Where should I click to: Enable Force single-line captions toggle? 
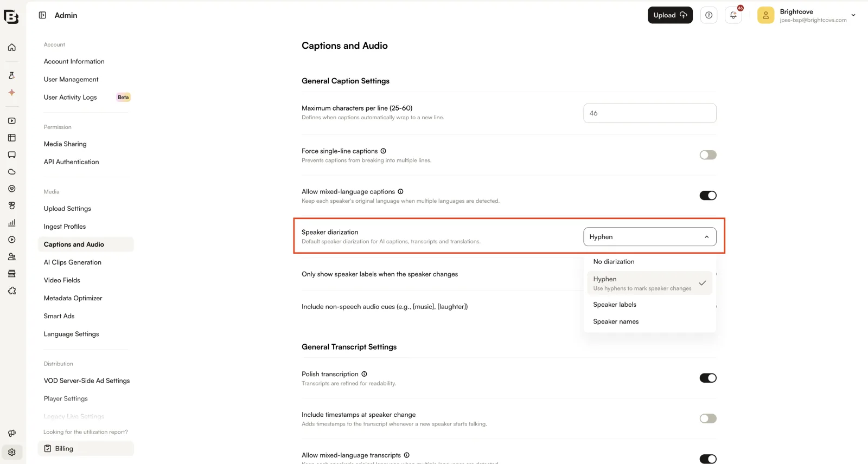pos(708,155)
